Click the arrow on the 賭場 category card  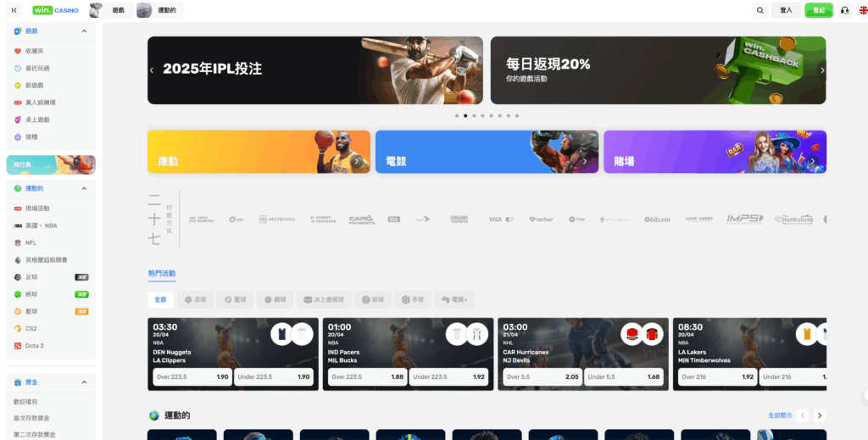tap(813, 162)
